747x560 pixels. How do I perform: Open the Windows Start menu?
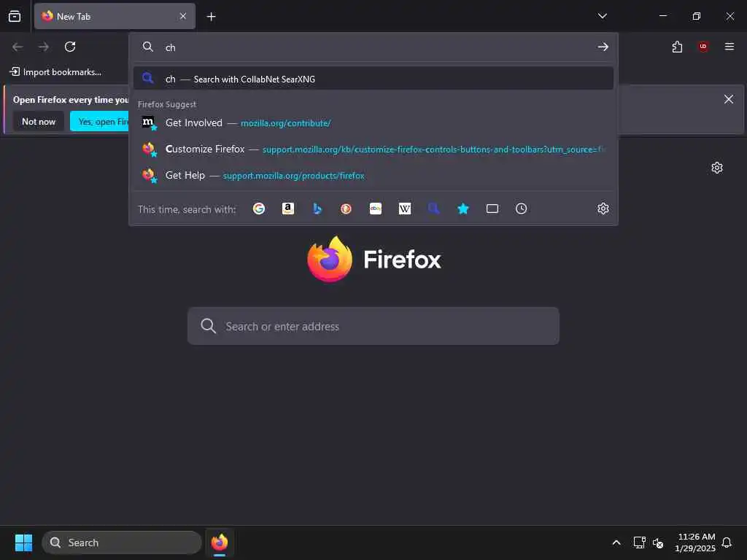23,542
